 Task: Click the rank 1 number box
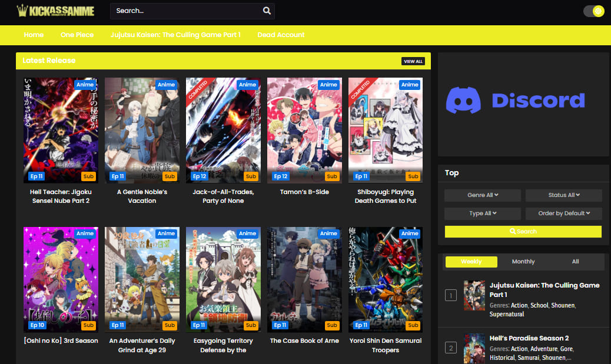(x=451, y=295)
